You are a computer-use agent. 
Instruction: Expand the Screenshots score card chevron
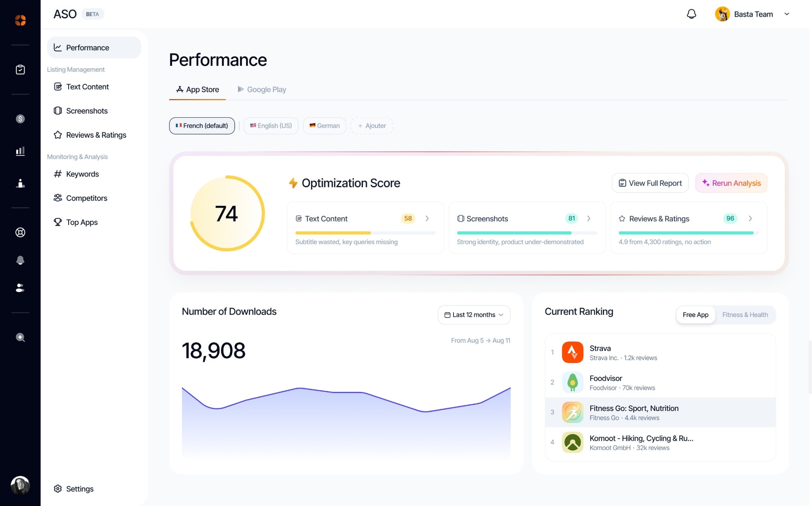(x=589, y=218)
